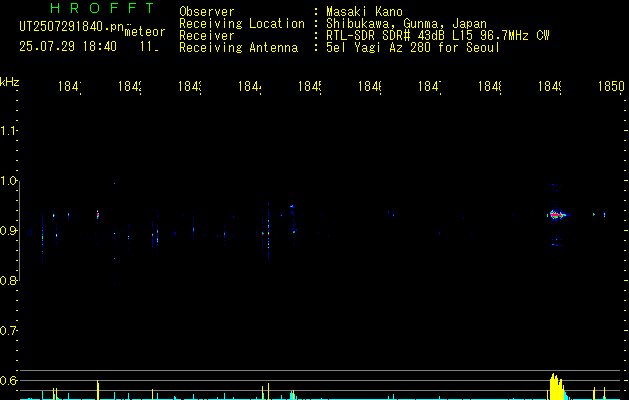The image size is (629, 400).
Task: Click the Observer field label
Action: click(207, 11)
